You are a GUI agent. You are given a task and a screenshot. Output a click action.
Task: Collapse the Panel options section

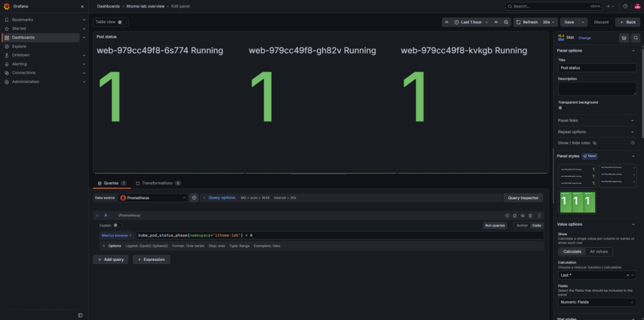[633, 50]
